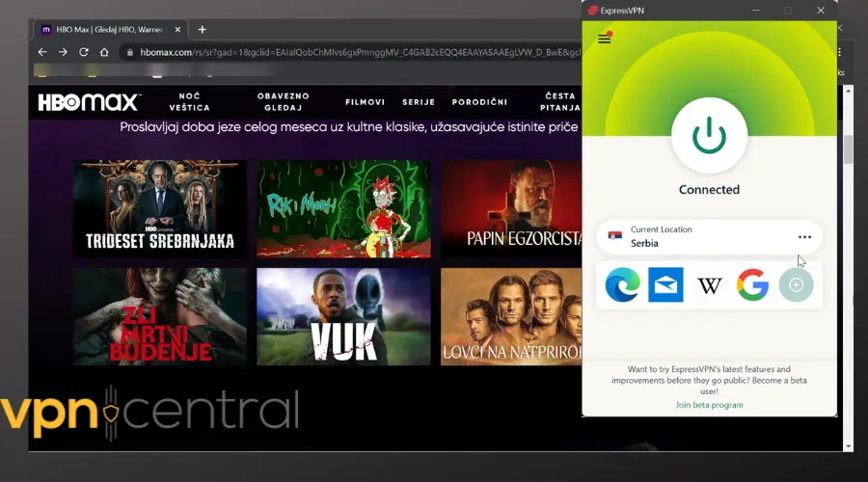
Task: View site security lock info
Action: [x=130, y=53]
